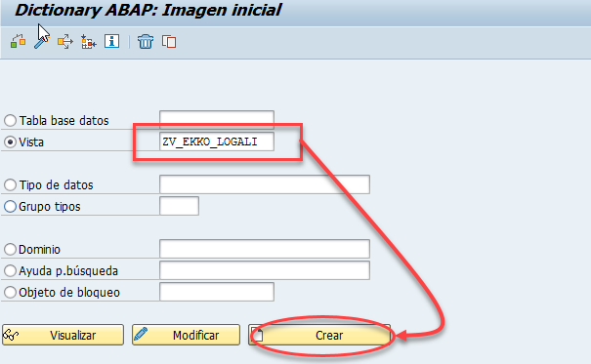Click the delete trash can icon
Viewport: 591px width, 364px height.
146,41
